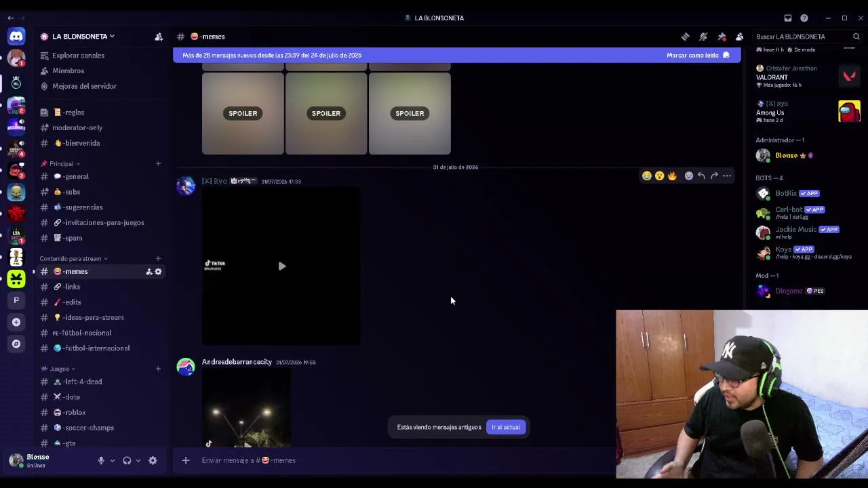Screen dimensions: 868x488
Task: Open microphone input options arrow
Action: [x=113, y=460]
